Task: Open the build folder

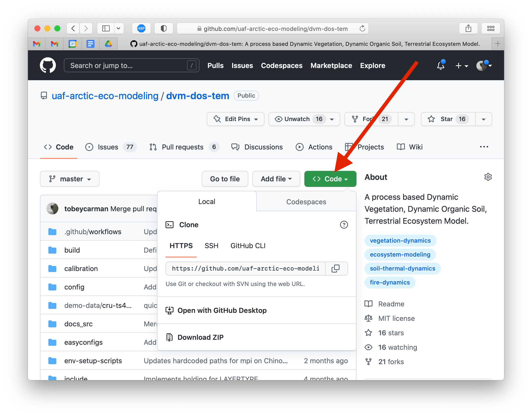Action: pyautogui.click(x=72, y=250)
